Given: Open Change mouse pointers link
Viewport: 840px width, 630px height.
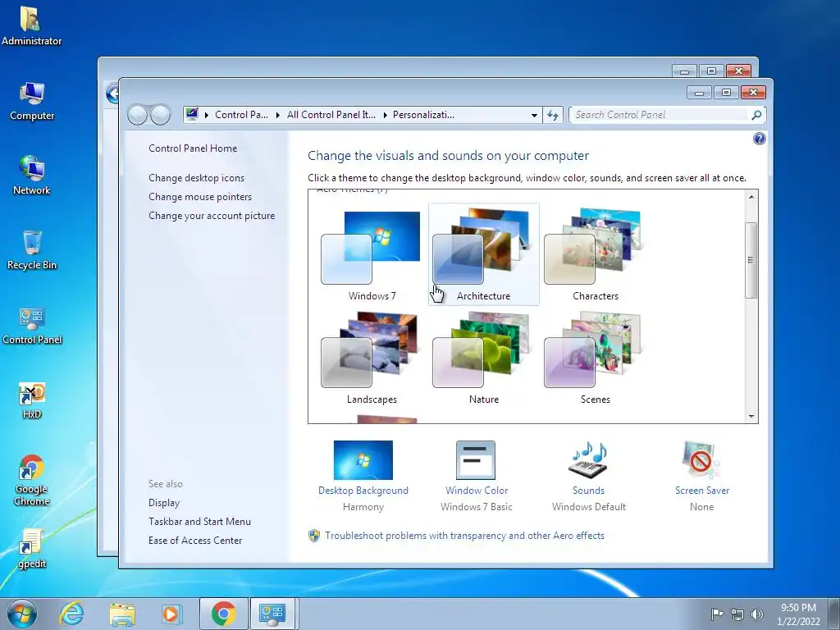Looking at the screenshot, I should point(200,197).
